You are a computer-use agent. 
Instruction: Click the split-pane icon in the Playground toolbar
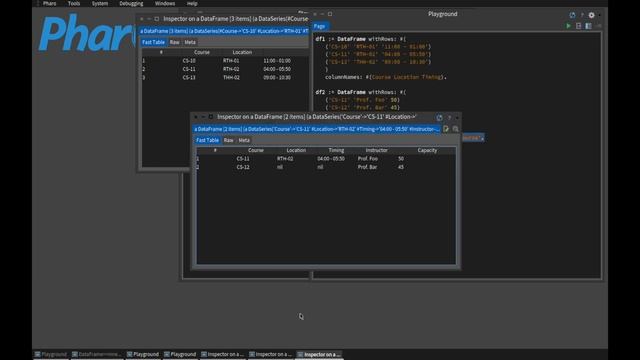[x=588, y=26]
